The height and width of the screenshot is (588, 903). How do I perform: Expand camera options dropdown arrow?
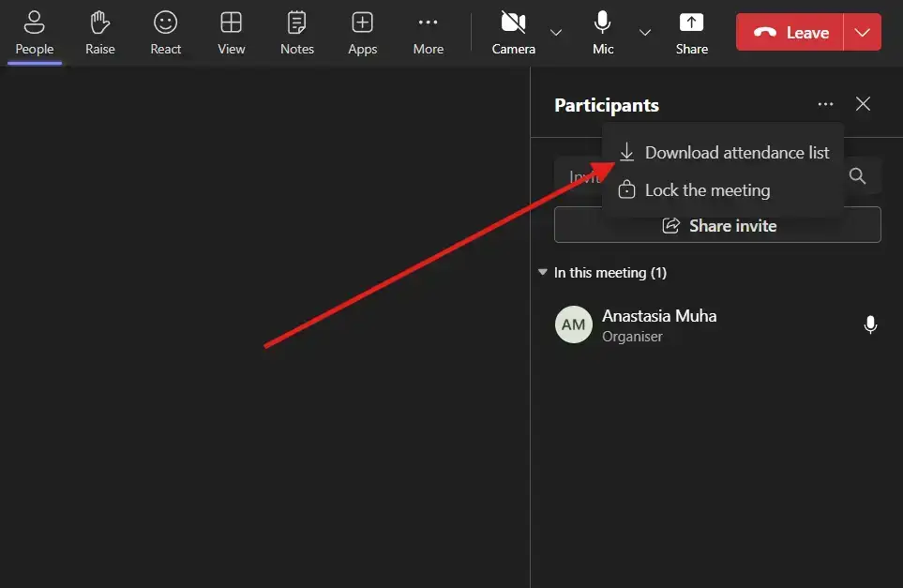tap(556, 33)
